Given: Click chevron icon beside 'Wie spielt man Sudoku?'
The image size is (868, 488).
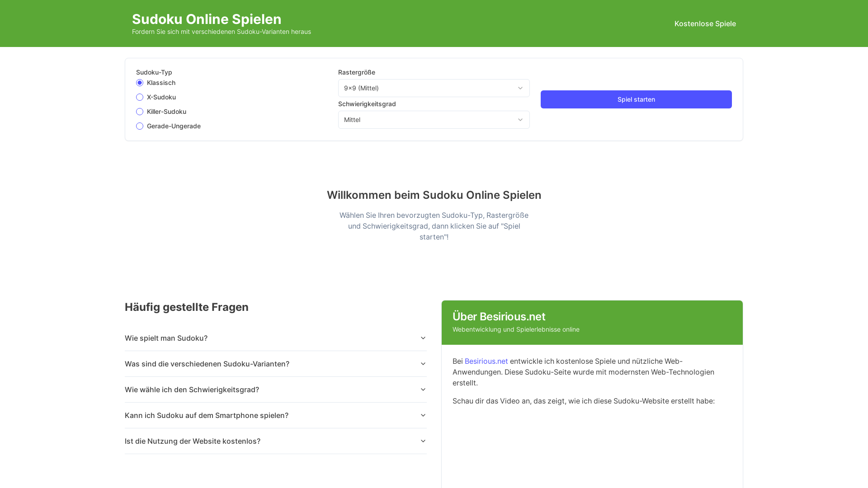Looking at the screenshot, I should pyautogui.click(x=423, y=338).
